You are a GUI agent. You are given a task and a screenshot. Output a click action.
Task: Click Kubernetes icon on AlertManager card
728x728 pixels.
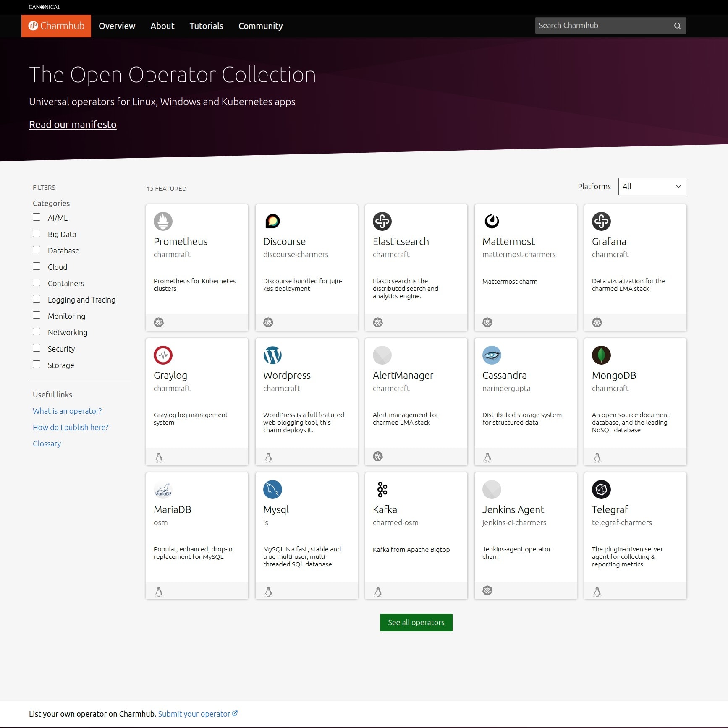coord(378,456)
